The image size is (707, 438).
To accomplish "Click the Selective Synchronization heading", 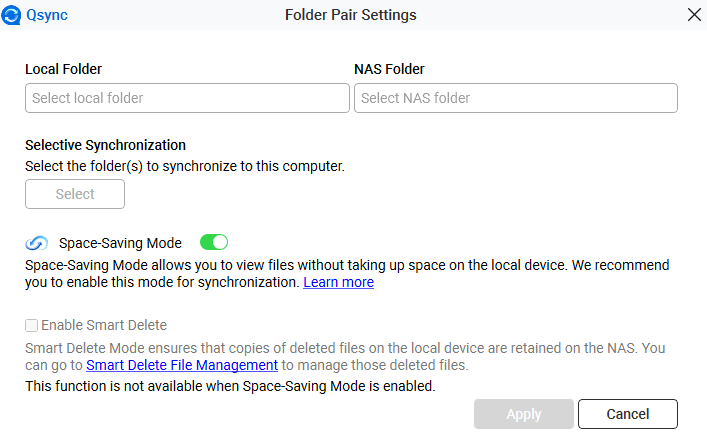I will [x=105, y=145].
